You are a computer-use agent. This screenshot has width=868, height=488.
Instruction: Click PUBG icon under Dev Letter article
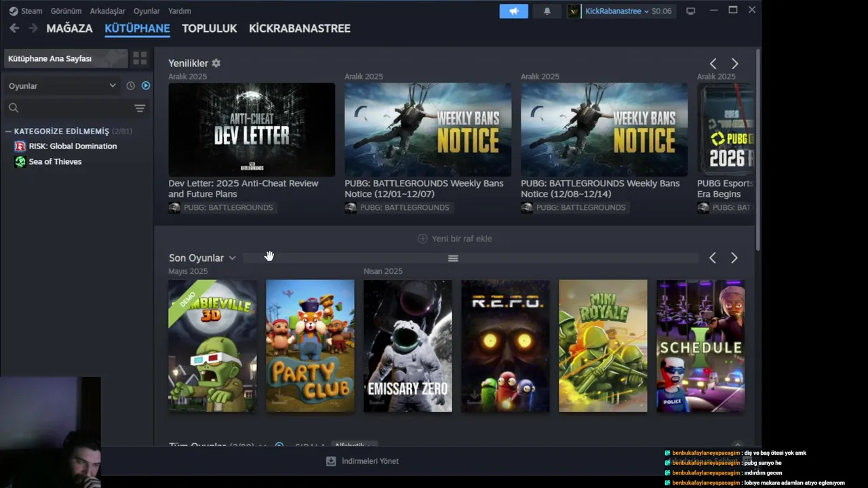tap(175, 207)
